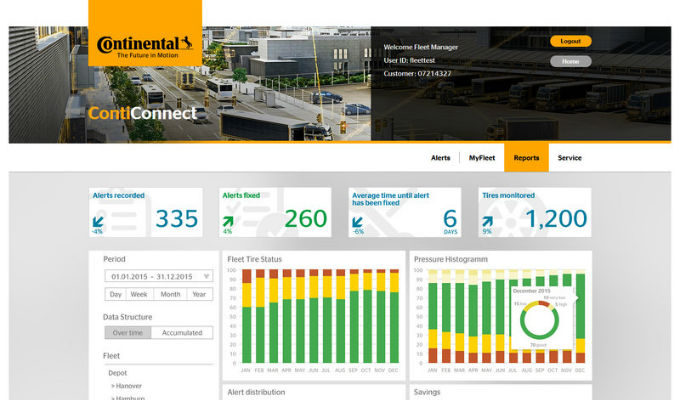680x400 pixels.
Task: Open the 6 days average time card
Action: (x=405, y=212)
